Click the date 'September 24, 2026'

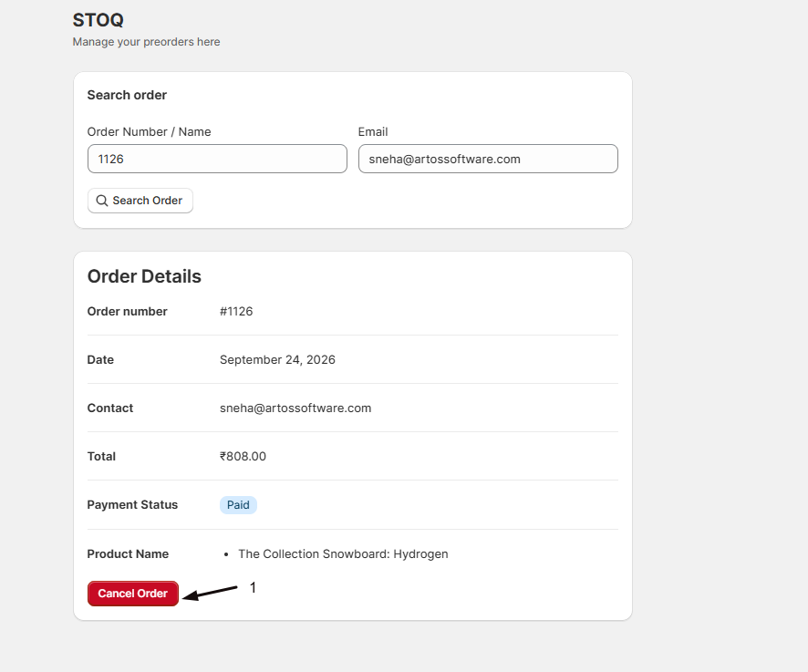[277, 359]
